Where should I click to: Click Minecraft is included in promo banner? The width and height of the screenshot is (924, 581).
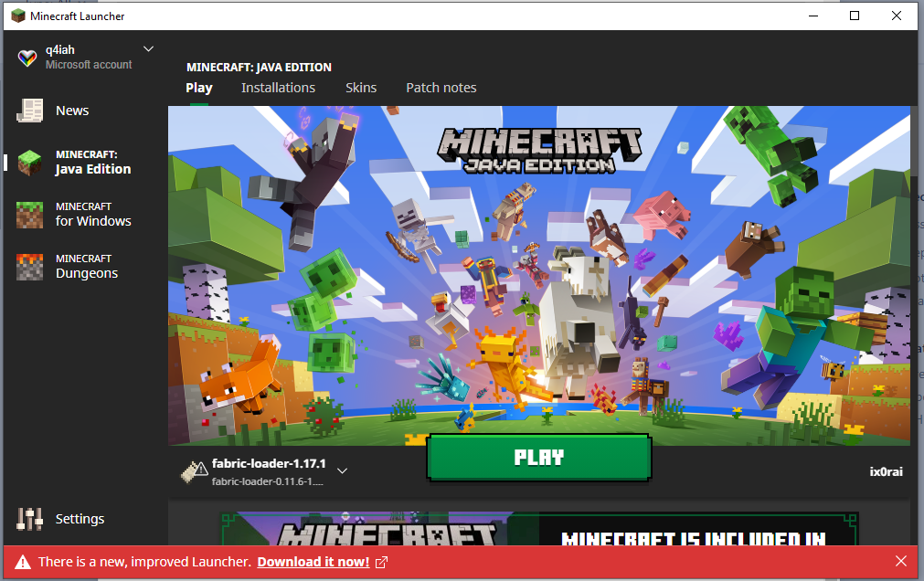click(x=540, y=529)
